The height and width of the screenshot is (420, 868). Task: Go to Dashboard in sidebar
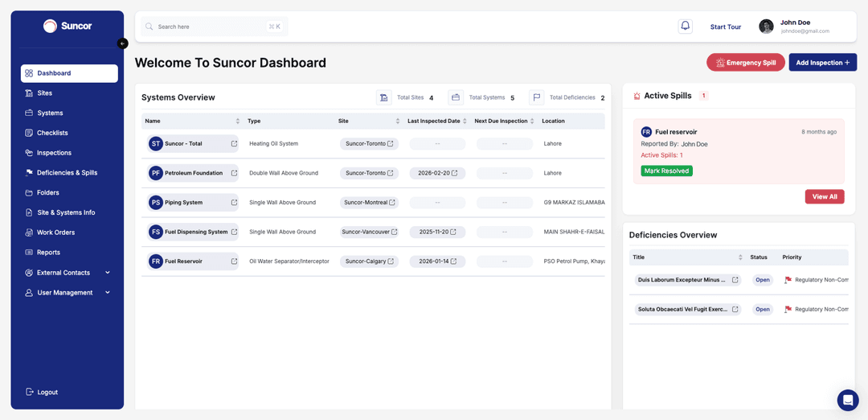tap(69, 73)
